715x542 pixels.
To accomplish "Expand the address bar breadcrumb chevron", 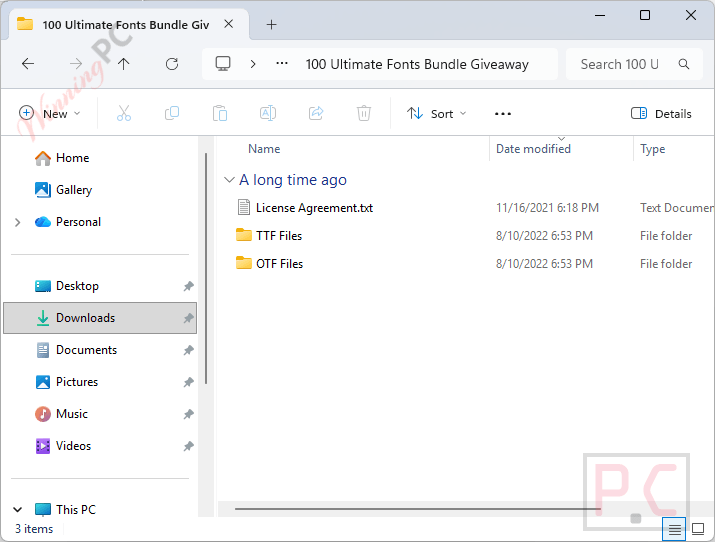I will click(x=253, y=64).
